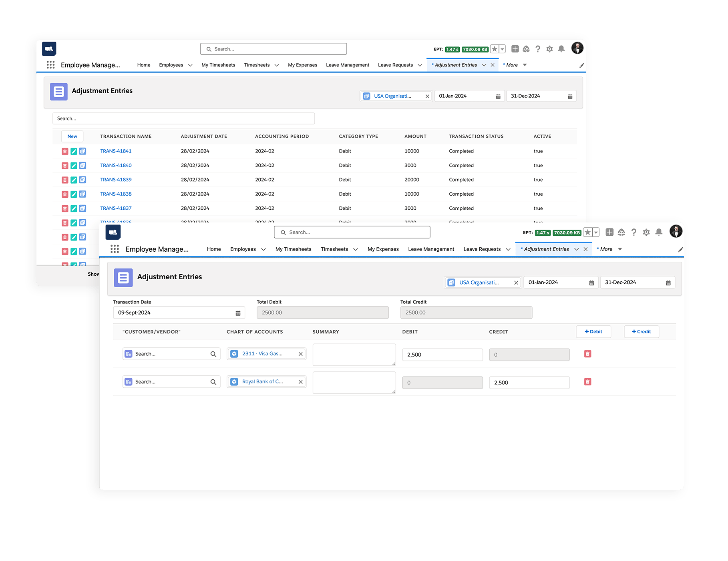Open the More navigation dropdown in front window
The image size is (728, 561).
click(x=619, y=249)
